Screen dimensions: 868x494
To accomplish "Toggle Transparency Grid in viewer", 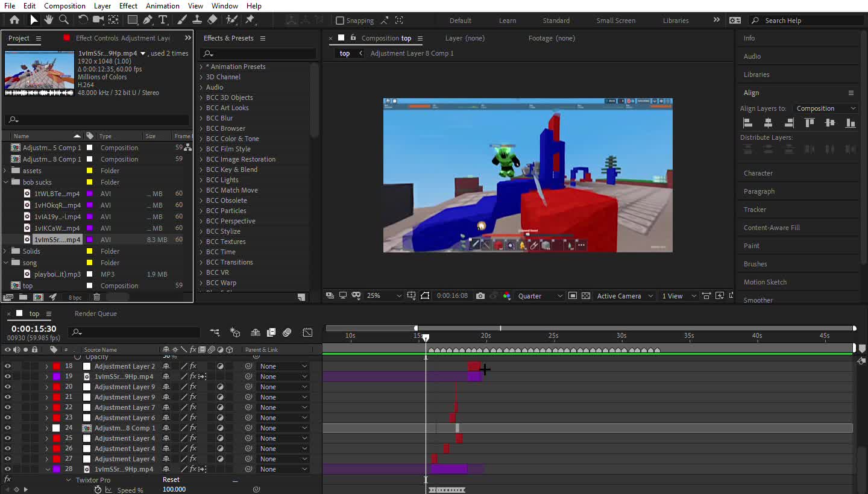I will coord(586,296).
